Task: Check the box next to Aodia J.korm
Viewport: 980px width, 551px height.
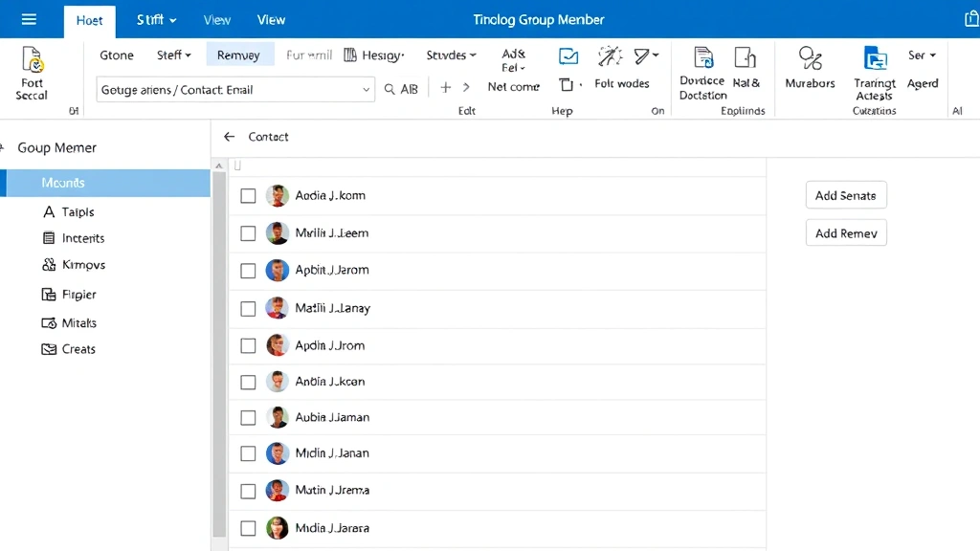Action: [248, 195]
